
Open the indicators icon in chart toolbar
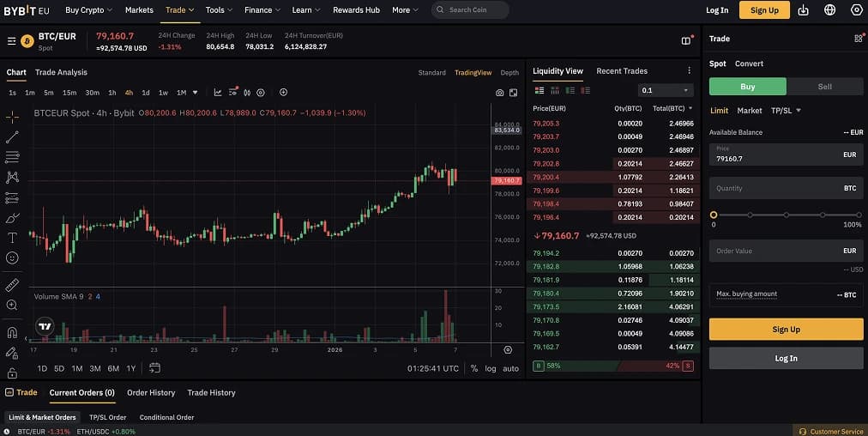click(x=218, y=93)
